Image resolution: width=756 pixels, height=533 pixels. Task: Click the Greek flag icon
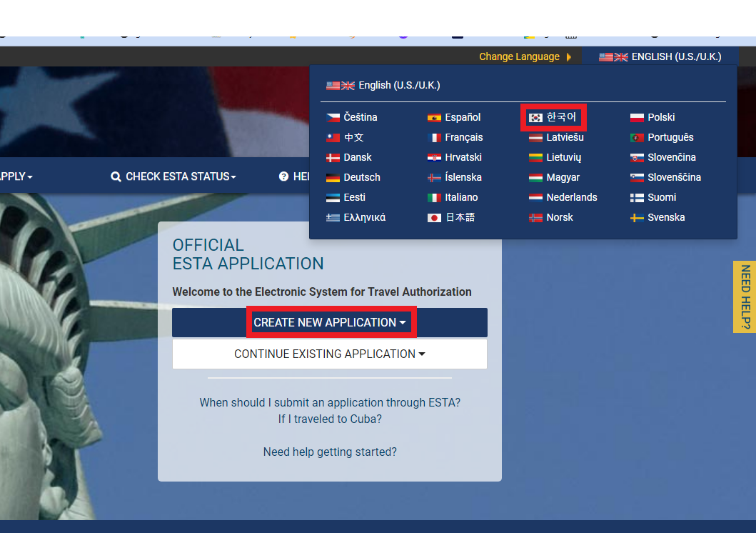point(333,218)
